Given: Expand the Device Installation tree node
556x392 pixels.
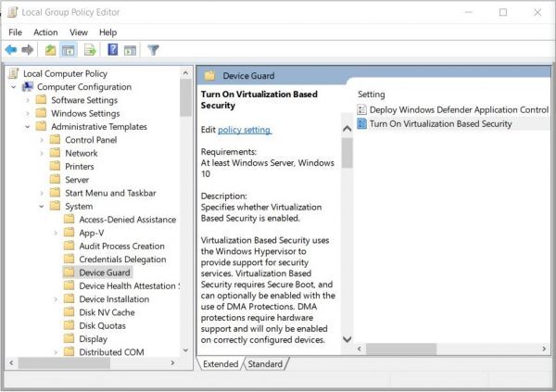Looking at the screenshot, I should (x=56, y=299).
